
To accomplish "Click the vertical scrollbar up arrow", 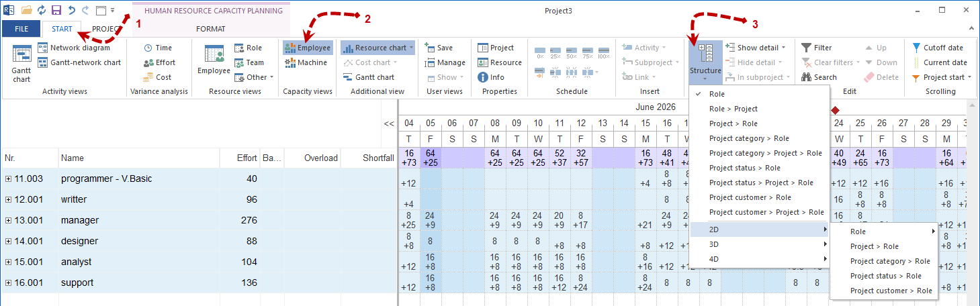I will point(973,106).
